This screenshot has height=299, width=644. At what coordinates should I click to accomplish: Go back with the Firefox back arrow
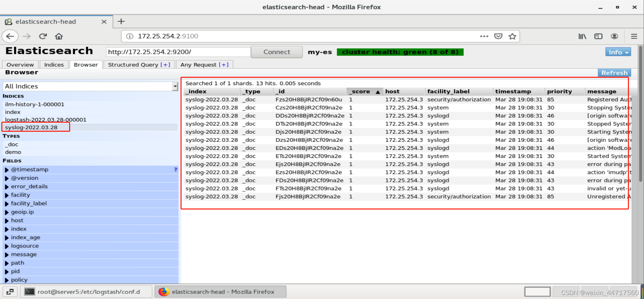[10, 36]
